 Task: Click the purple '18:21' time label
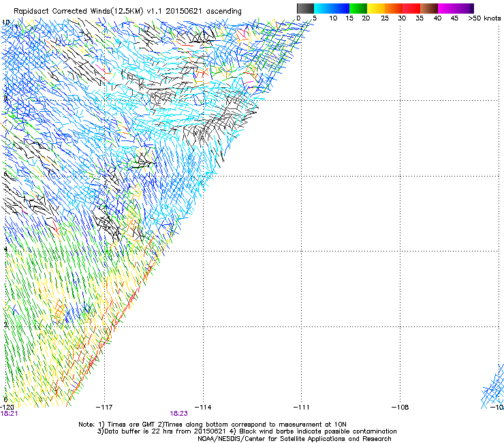[x=9, y=414]
